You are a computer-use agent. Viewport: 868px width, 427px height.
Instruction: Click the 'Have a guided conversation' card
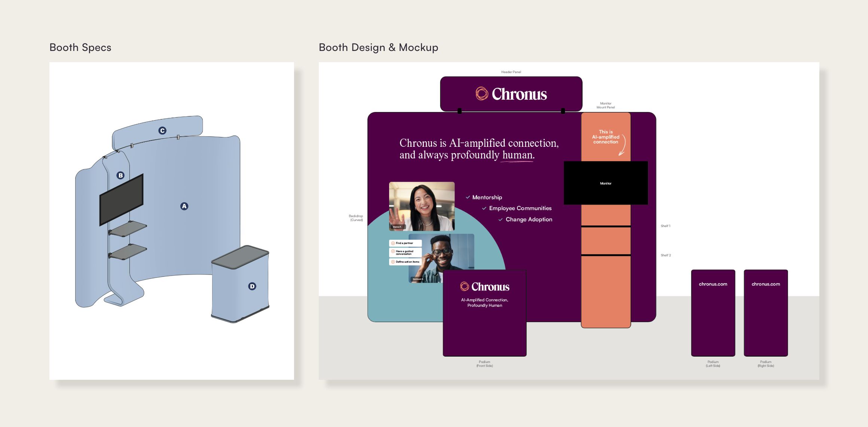(x=406, y=252)
